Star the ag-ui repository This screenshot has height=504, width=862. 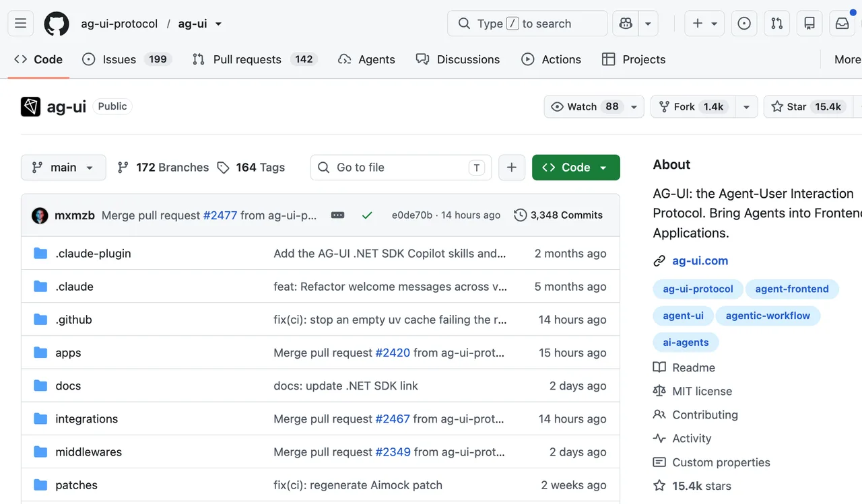click(x=807, y=106)
